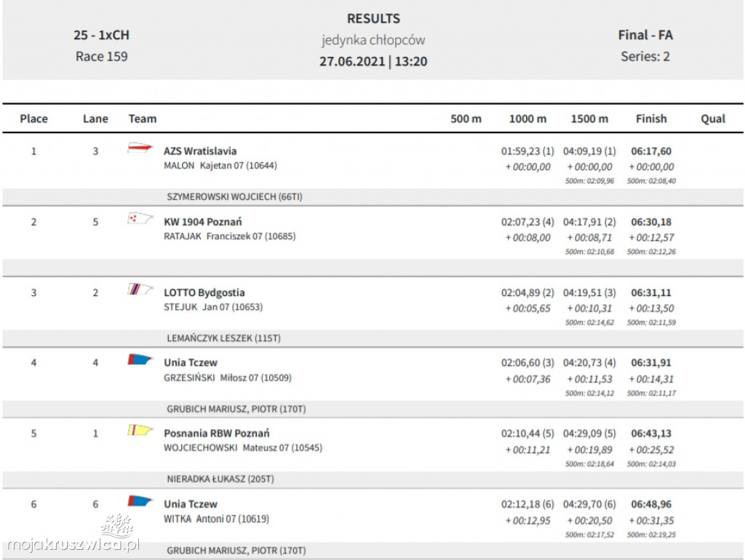Click the LOTTO Bydgostia striped blade icon
Viewport: 745px width, 560px height.
pyautogui.click(x=140, y=289)
